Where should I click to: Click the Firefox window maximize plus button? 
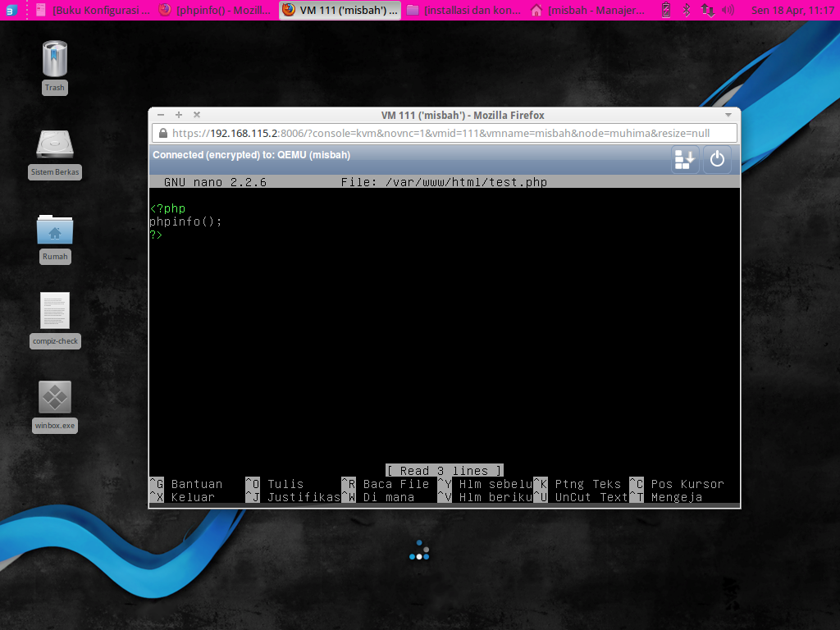pos(179,115)
